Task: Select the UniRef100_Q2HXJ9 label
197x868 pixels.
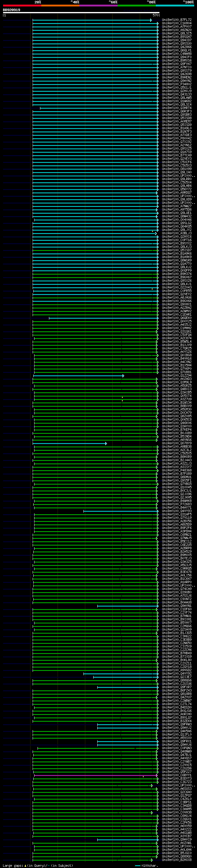Action: click(177, 91)
